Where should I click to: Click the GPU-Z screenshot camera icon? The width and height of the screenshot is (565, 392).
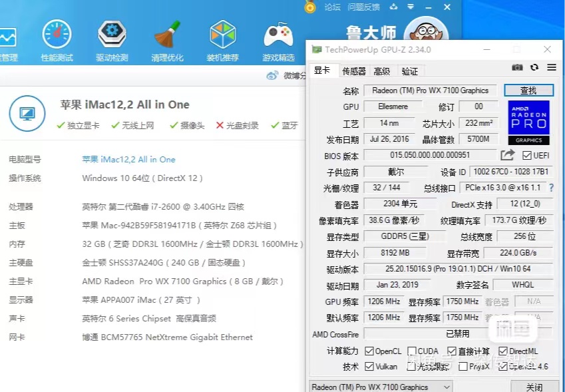click(x=517, y=67)
